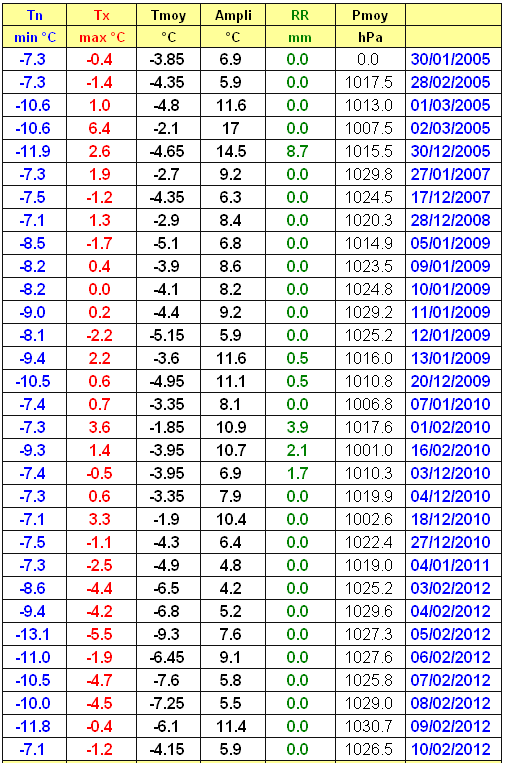Open the 18/12/2010 date link
The height and width of the screenshot is (763, 505).
[451, 519]
